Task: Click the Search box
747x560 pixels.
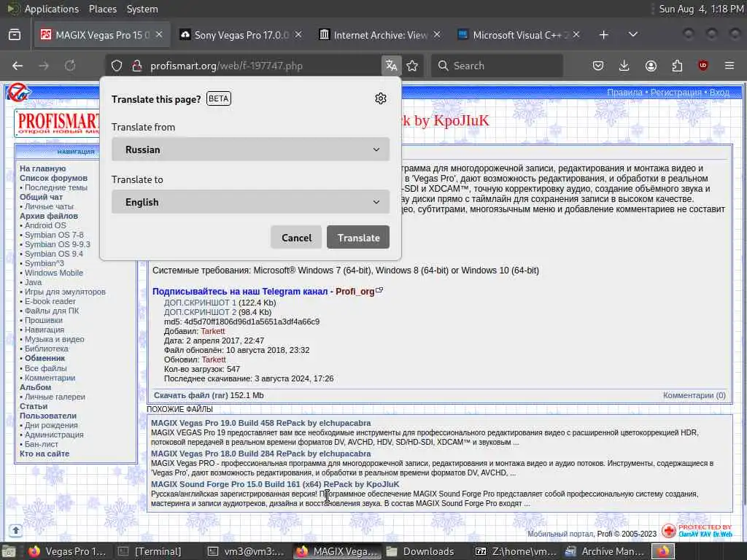Action: 497,66
